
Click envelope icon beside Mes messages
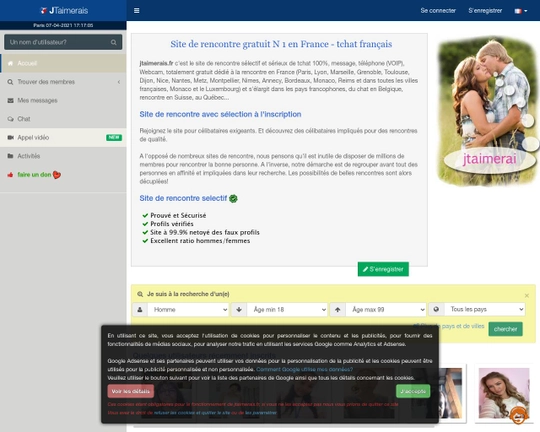[10, 101]
